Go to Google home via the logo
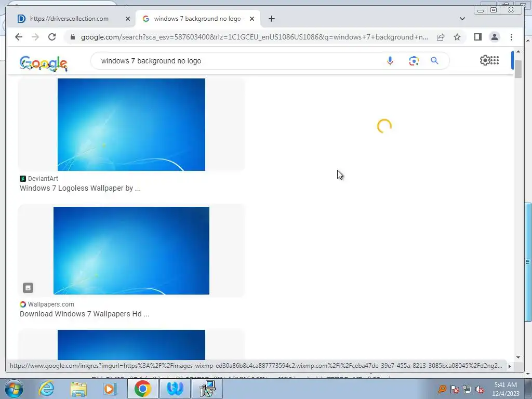Image resolution: width=532 pixels, height=399 pixels. click(44, 63)
